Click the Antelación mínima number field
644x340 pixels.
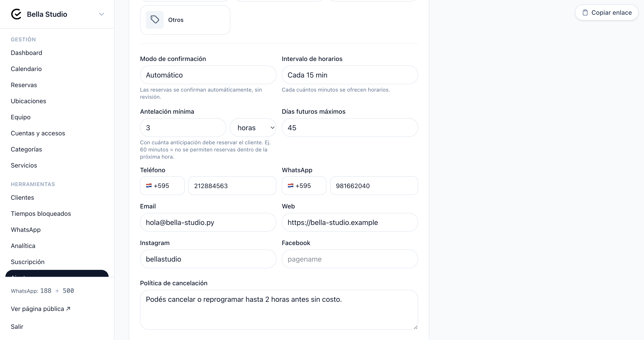click(x=183, y=128)
